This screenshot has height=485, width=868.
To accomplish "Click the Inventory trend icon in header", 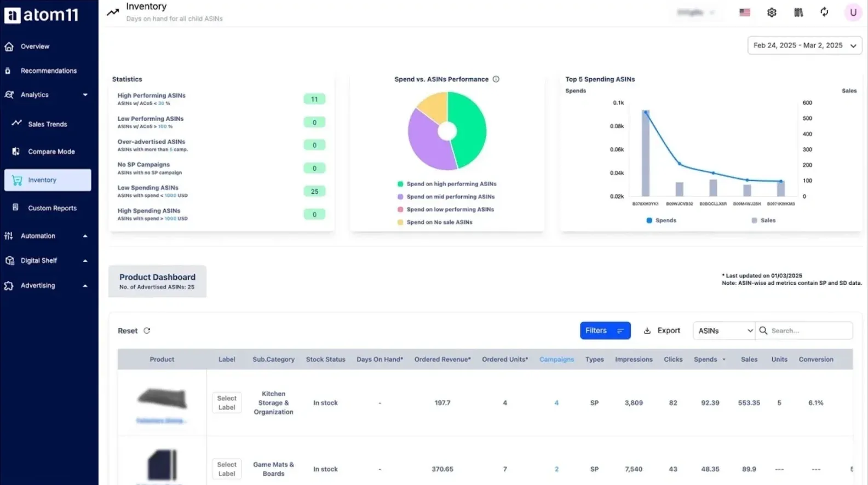I will 113,12.
